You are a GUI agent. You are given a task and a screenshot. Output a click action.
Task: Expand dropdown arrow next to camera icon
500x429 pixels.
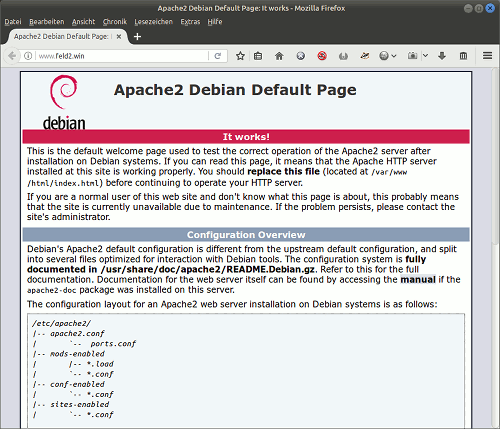click(425, 56)
